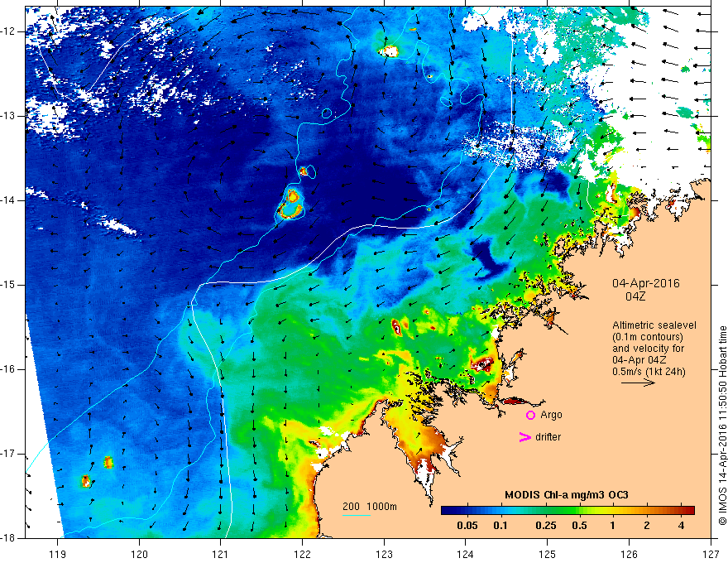Click the 0.5m/s velocity scale arrow
Image resolution: width=728 pixels, height=563 pixels.
point(638,383)
